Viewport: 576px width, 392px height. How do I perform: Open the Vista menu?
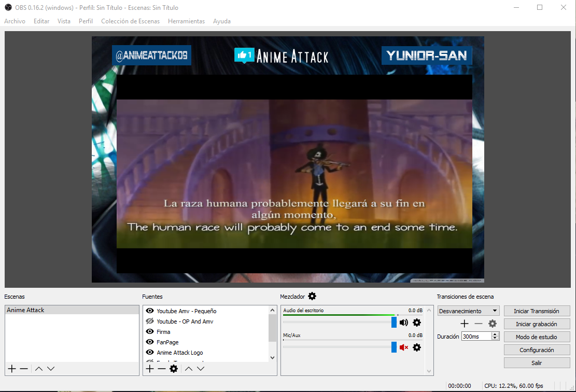(x=64, y=21)
